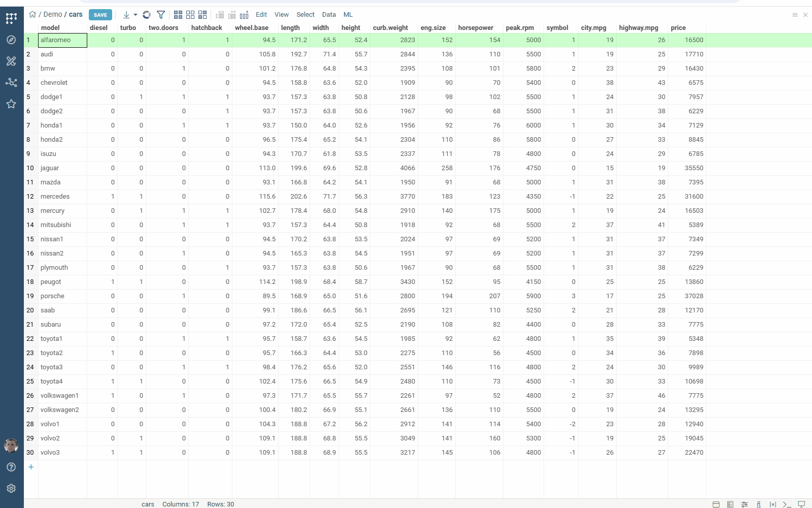The width and height of the screenshot is (812, 508).
Task: Click the design tools sidebar icon
Action: click(11, 61)
